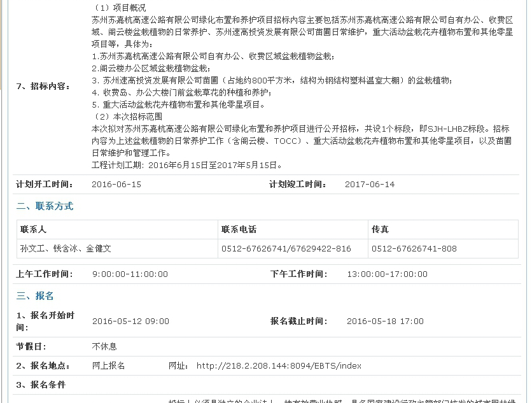Select the registration deadline "2016-05-18 17:00"
The width and height of the screenshot is (532, 403).
tap(385, 322)
